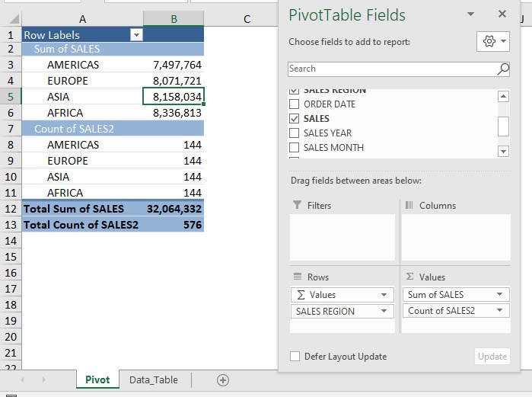Screen dimensions: 532x397
Task: Click the field list scrollbar thumb
Action: [503, 126]
